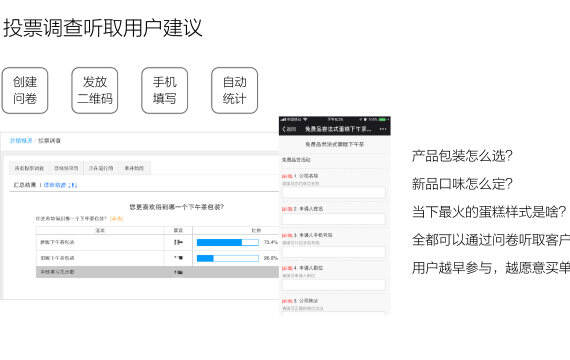Open the three-dot menu in phone header

(383, 129)
